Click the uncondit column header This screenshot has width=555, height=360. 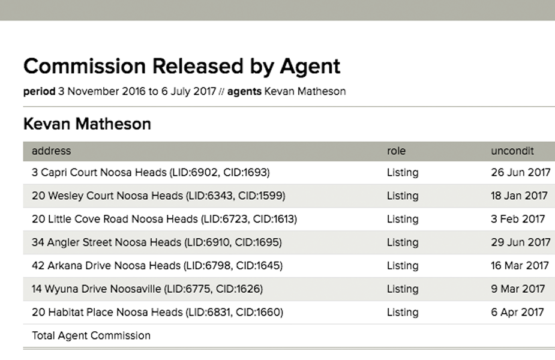tap(512, 151)
